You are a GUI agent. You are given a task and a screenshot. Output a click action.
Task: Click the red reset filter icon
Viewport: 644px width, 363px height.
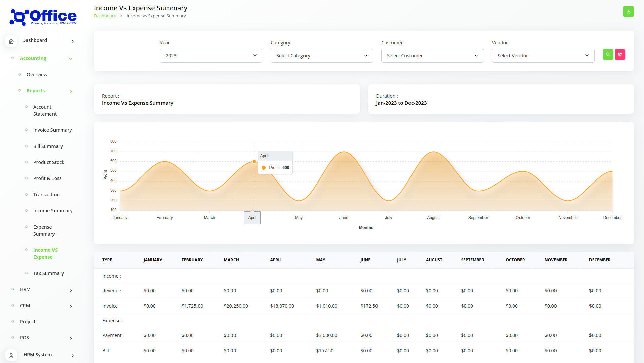click(x=620, y=55)
